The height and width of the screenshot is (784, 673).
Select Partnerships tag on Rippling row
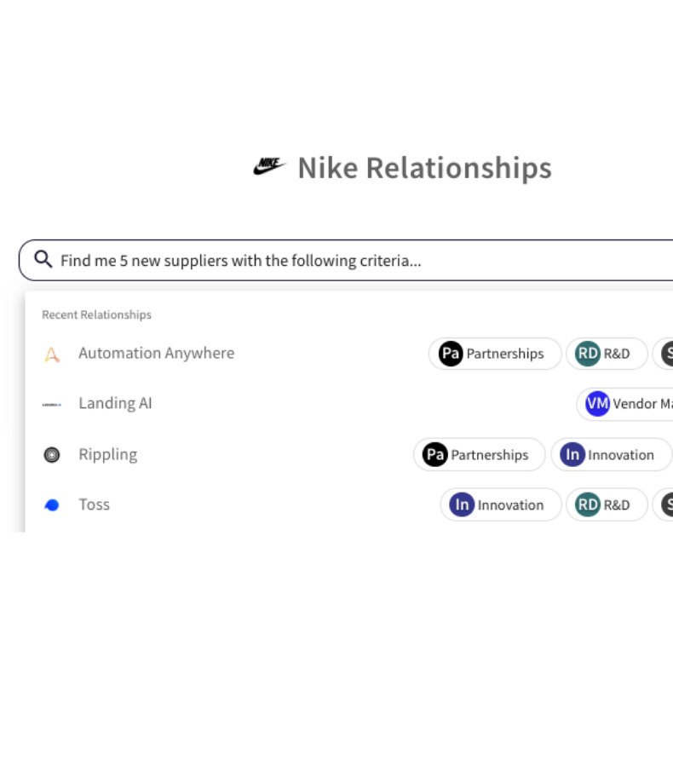point(479,454)
